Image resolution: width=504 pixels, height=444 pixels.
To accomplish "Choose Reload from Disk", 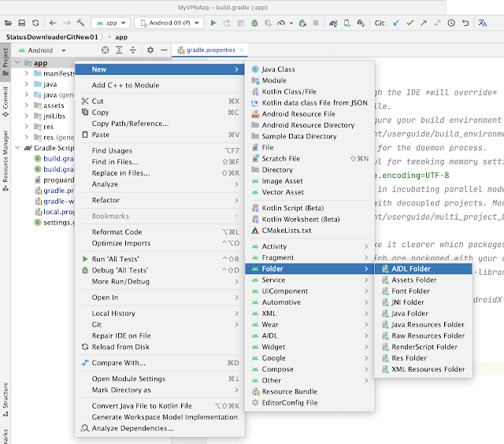I will coord(160,346).
